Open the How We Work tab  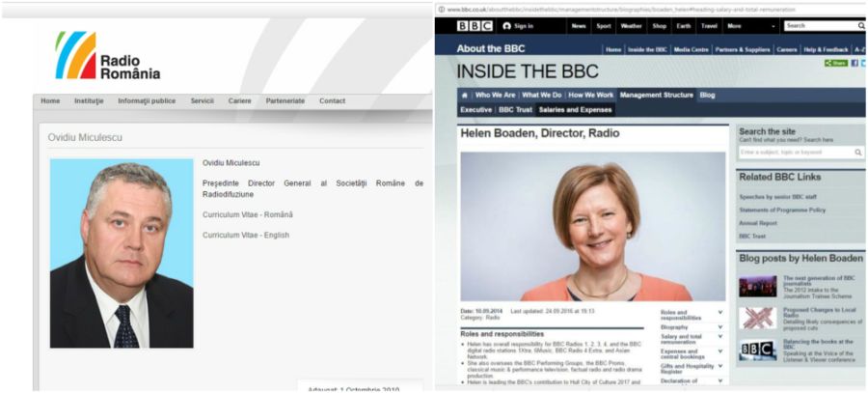590,96
